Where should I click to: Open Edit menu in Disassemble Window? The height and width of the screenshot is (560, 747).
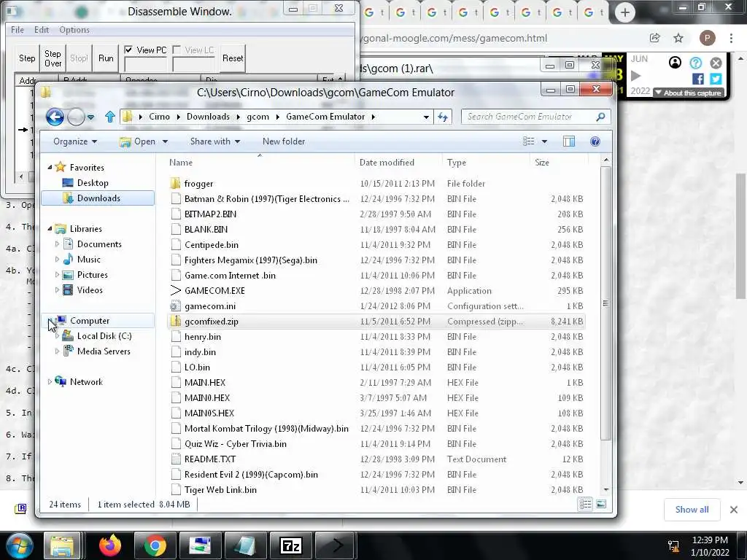[42, 29]
